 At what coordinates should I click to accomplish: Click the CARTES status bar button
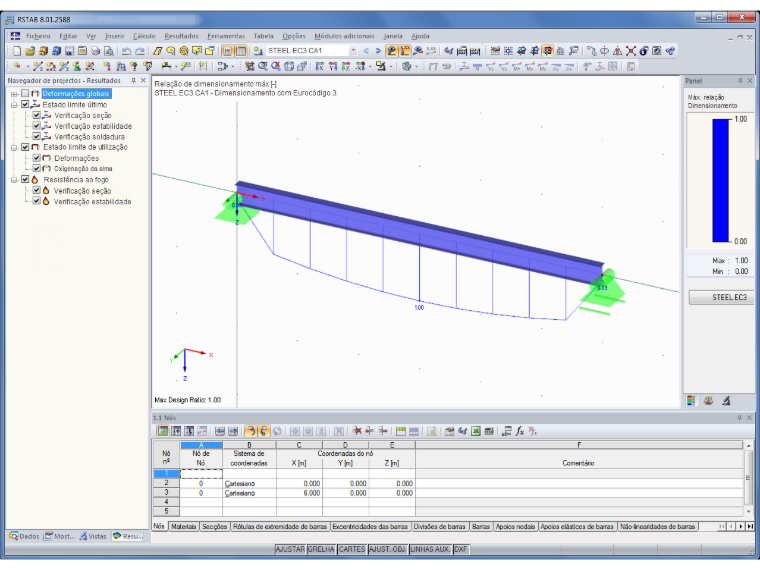[352, 549]
